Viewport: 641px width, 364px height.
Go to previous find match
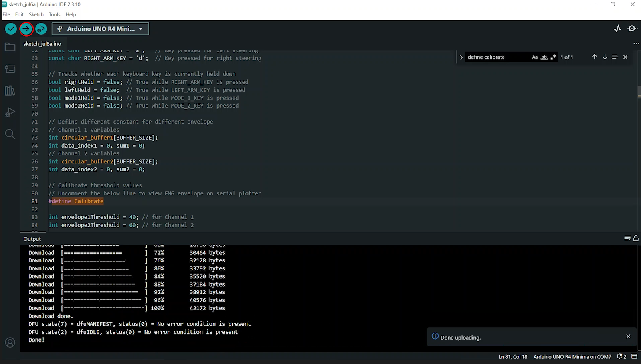tap(594, 57)
